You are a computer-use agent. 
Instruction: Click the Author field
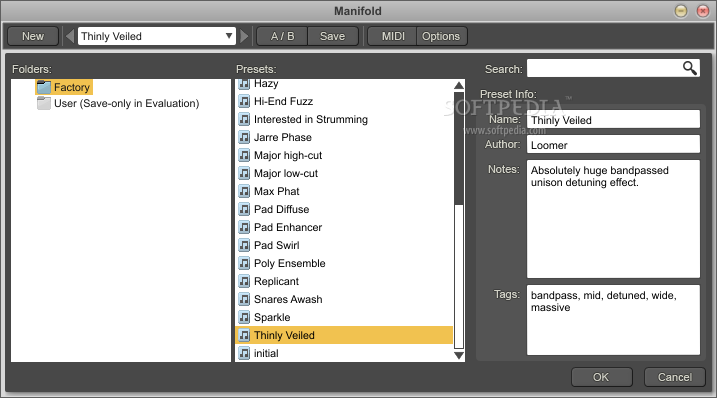point(613,145)
